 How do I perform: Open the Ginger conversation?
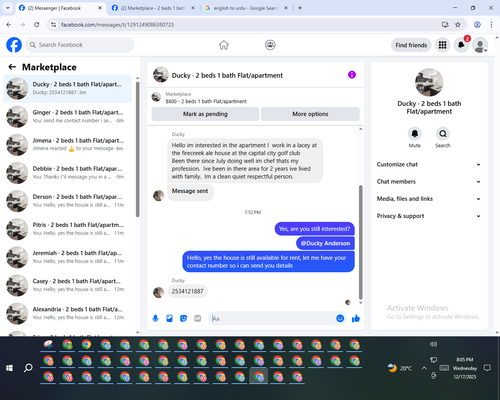point(67,117)
